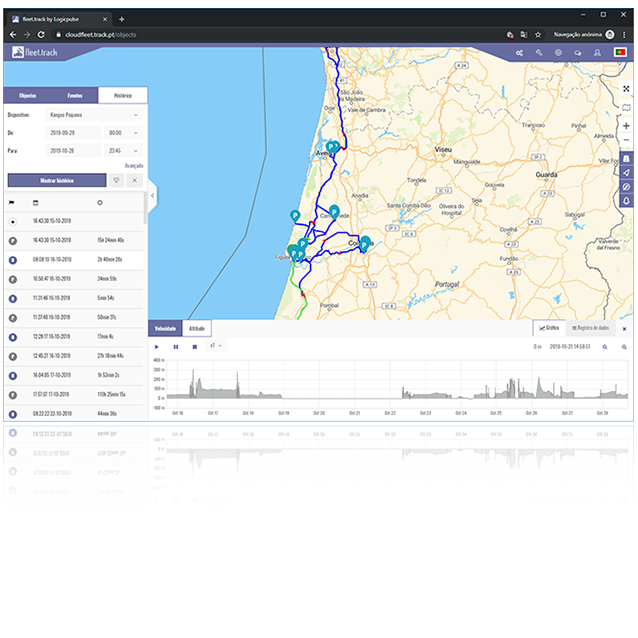Open the chat messages icon in top bar
Image resolution: width=638 pixels, height=638 pixels.
(x=577, y=53)
